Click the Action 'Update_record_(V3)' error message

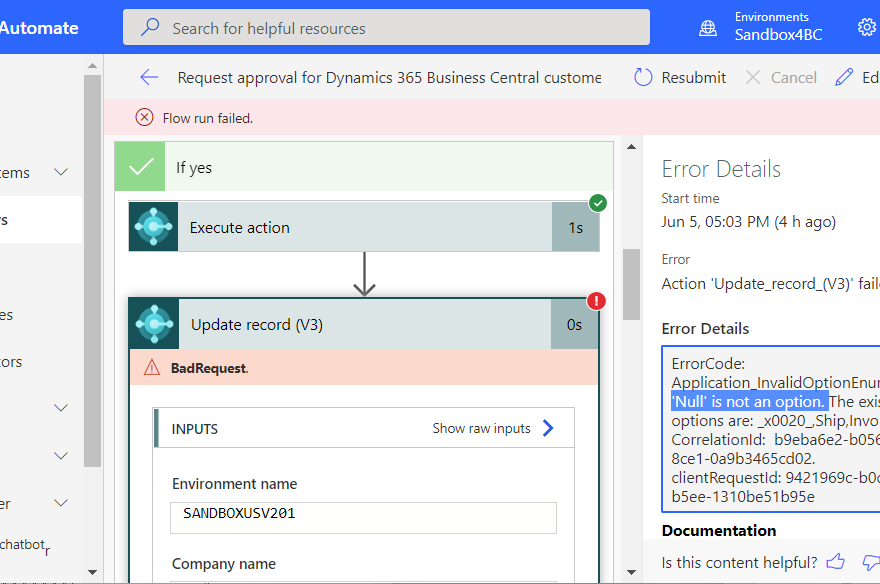(x=771, y=283)
